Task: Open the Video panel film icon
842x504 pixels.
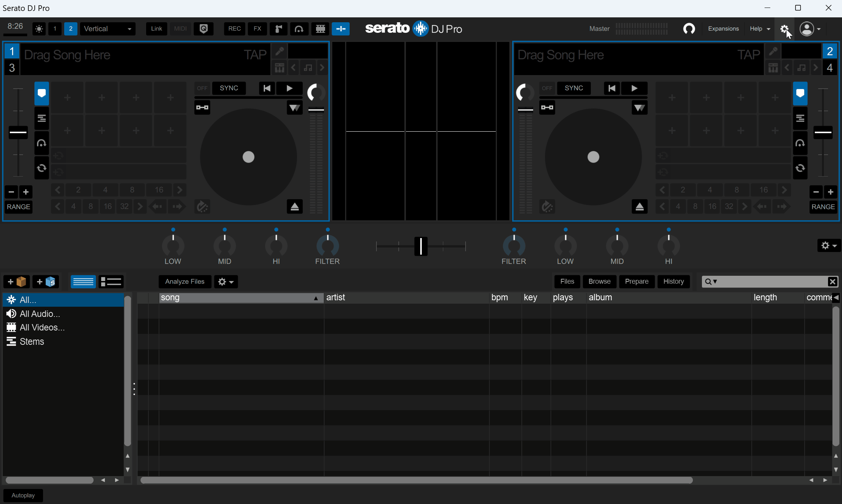Action: point(320,29)
